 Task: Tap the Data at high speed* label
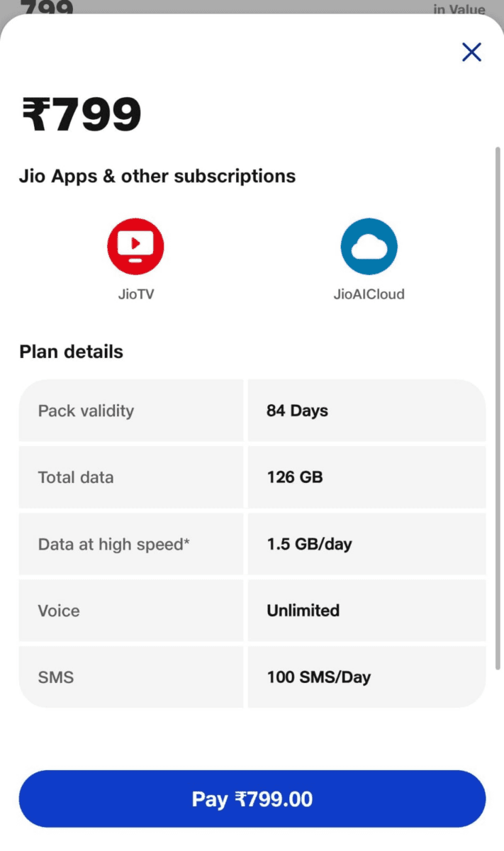[114, 544]
